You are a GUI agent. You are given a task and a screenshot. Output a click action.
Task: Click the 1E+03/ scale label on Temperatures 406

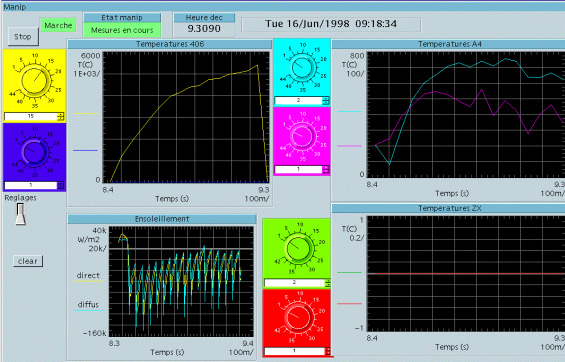(87, 74)
